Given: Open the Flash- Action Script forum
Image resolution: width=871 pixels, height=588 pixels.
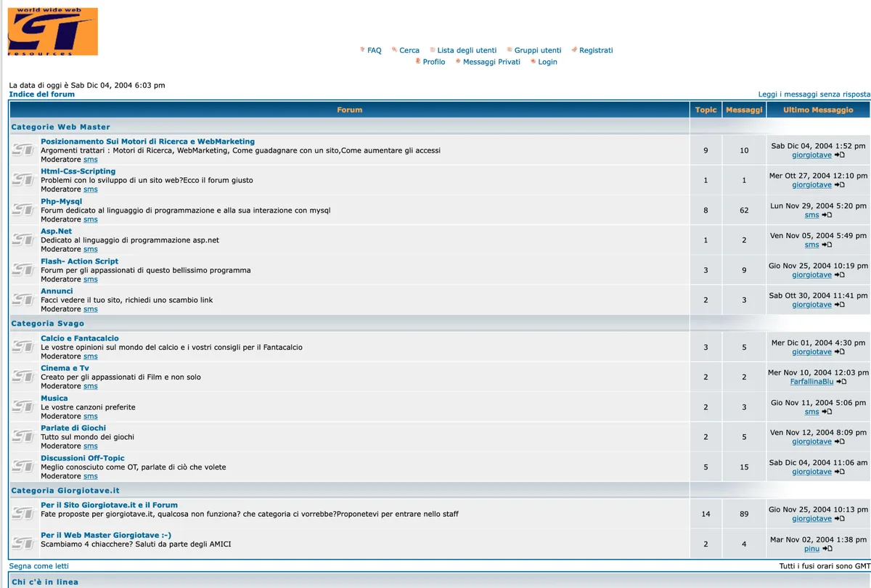Looking at the screenshot, I should coord(80,261).
